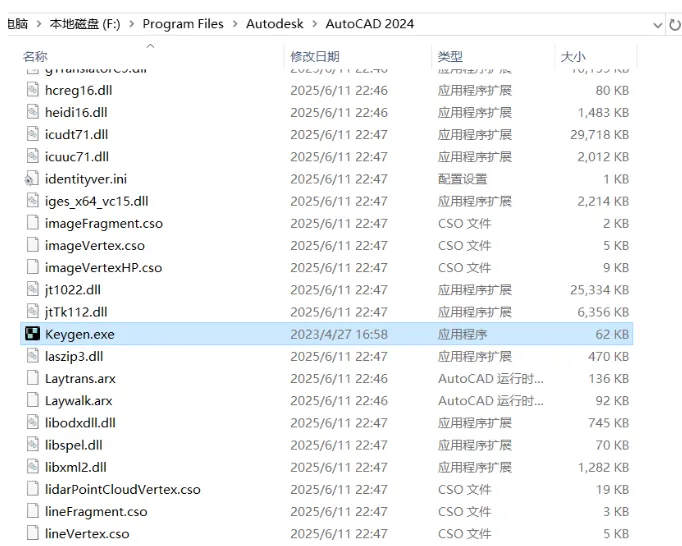Screen dimensions: 682x546
Task: Select the iges_x64_vc15.dll file name
Action: tap(97, 201)
